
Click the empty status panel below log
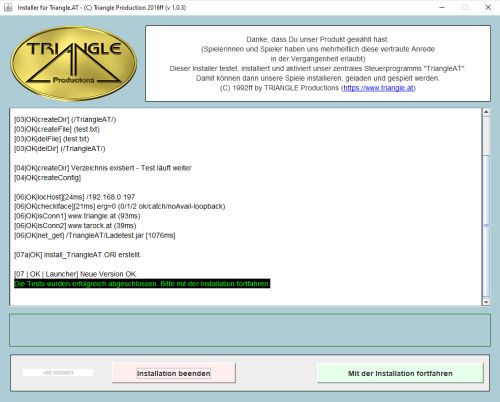(250, 330)
